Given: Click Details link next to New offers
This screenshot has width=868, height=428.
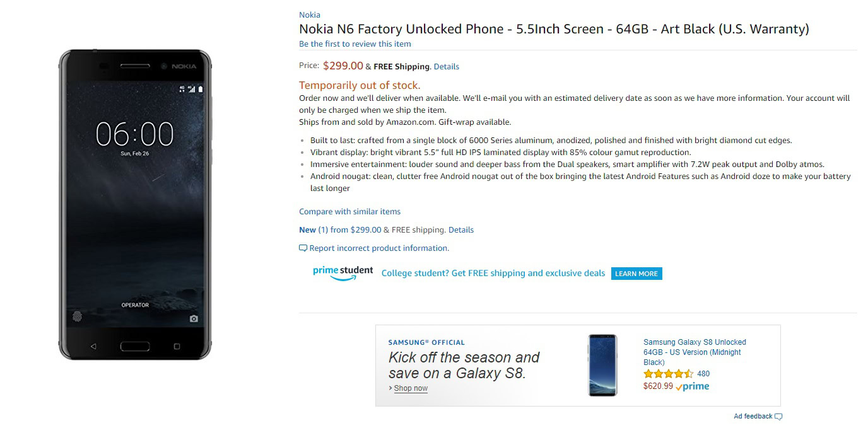Looking at the screenshot, I should (460, 229).
